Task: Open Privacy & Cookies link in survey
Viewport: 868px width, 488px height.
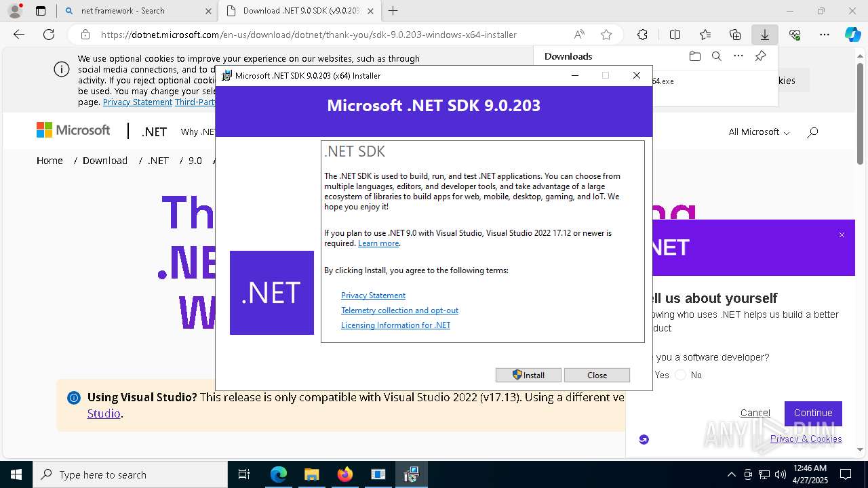Action: click(x=806, y=439)
